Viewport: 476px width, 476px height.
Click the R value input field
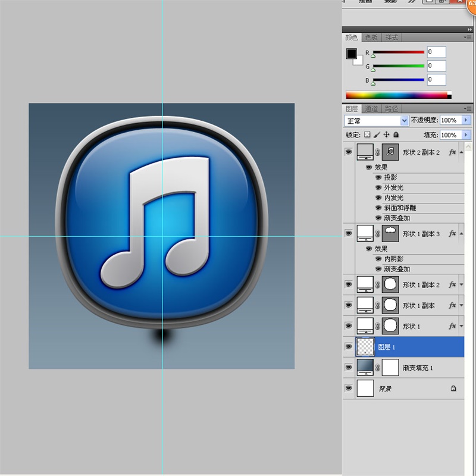click(436, 52)
